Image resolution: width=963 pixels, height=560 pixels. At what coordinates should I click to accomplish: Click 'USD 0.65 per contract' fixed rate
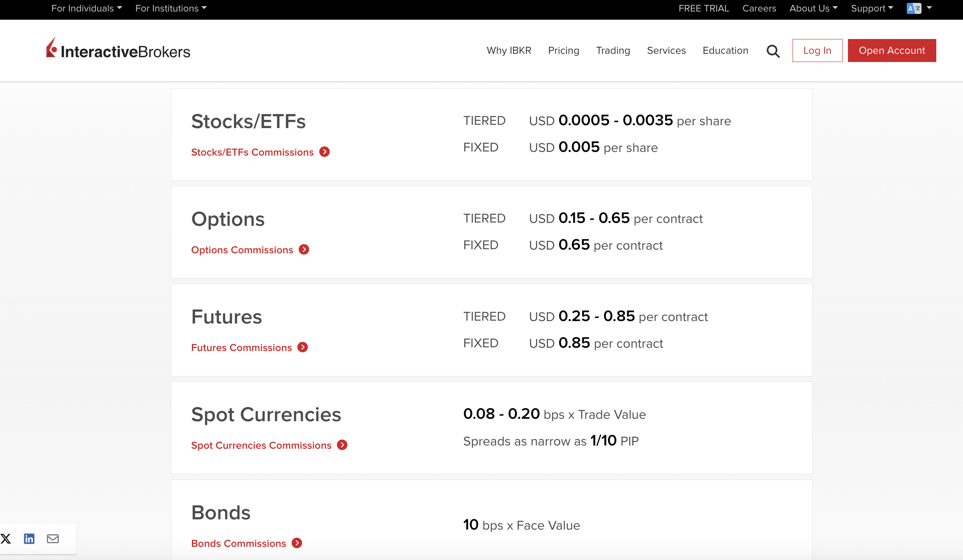click(x=596, y=245)
